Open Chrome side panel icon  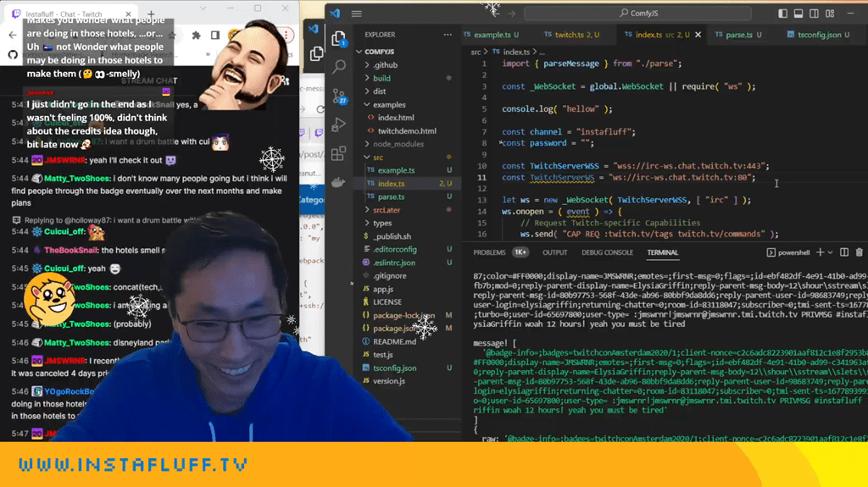point(215,36)
